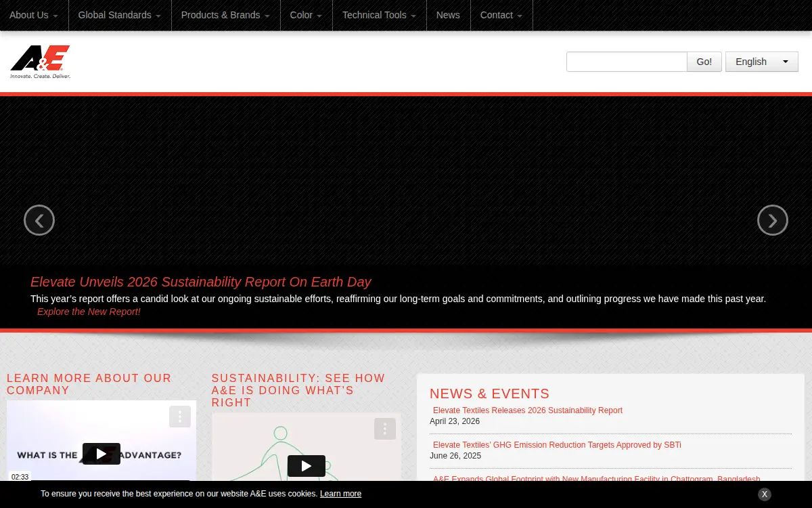Open the Products & Brands menu
Image resolution: width=812 pixels, height=508 pixels.
coord(225,15)
